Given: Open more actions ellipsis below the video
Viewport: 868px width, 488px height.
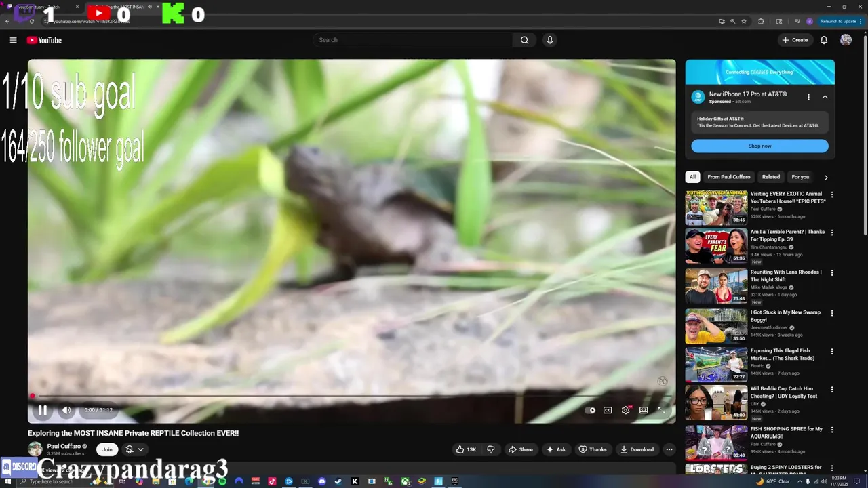Looking at the screenshot, I should tap(669, 449).
